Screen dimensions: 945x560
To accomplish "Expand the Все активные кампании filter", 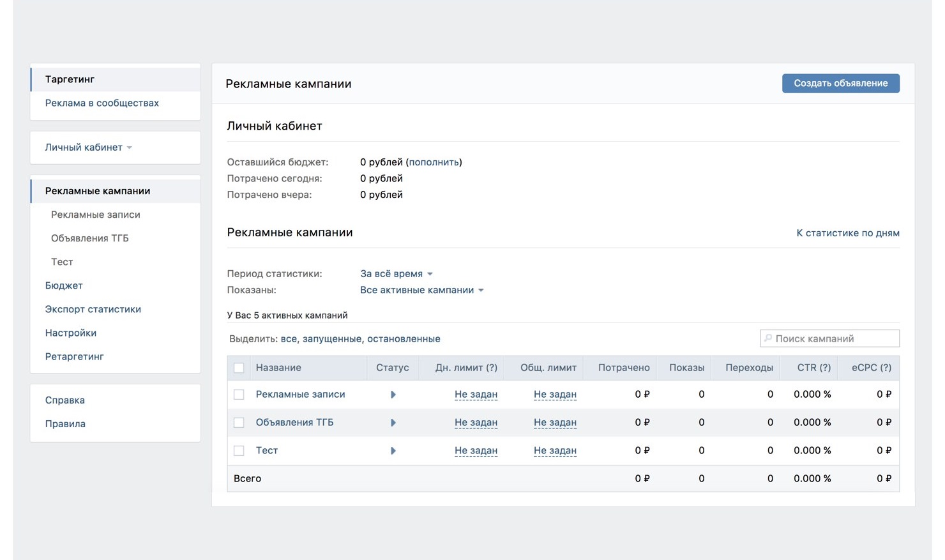I will click(x=421, y=290).
